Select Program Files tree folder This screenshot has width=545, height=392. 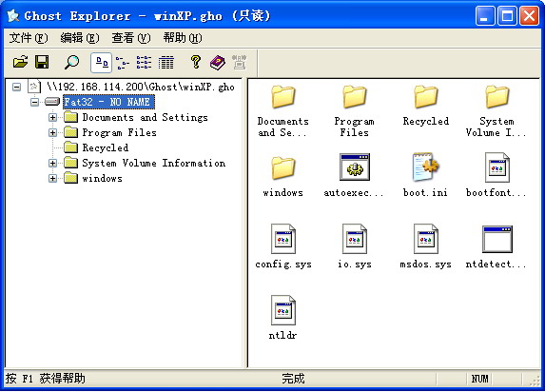pyautogui.click(x=119, y=132)
